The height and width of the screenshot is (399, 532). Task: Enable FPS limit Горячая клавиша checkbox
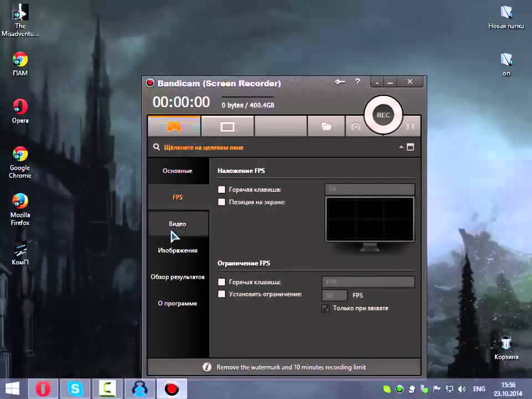tap(222, 282)
